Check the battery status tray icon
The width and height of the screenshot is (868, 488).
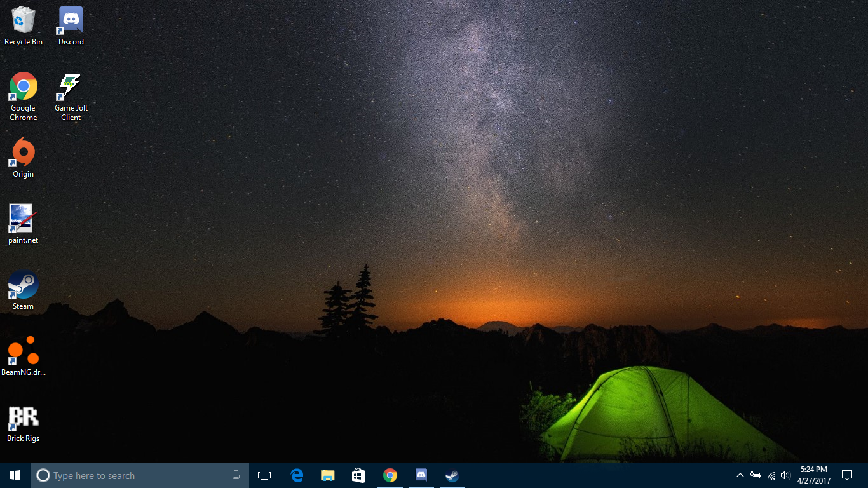pos(756,475)
